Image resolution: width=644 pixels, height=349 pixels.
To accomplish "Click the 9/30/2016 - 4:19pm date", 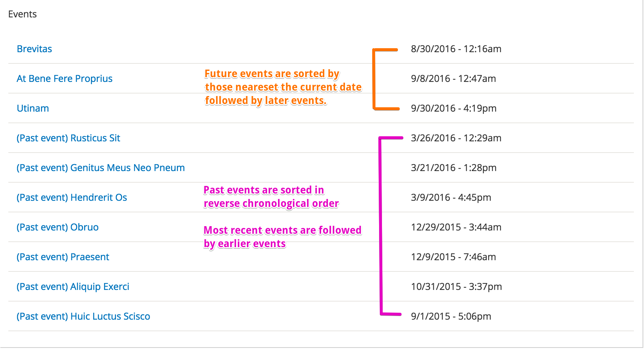I will (453, 108).
